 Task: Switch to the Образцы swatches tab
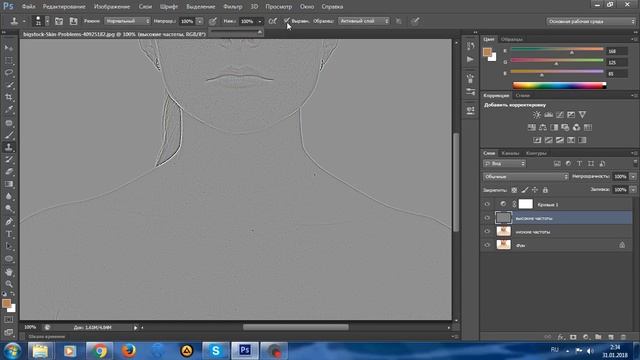coord(511,39)
